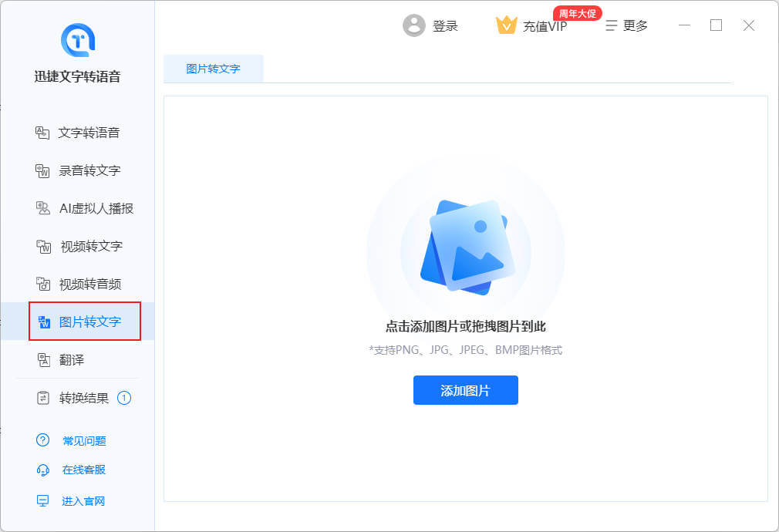Screen dimensions: 779x532
Task: Switch to the 图片转文字 tab
Action: coord(213,69)
